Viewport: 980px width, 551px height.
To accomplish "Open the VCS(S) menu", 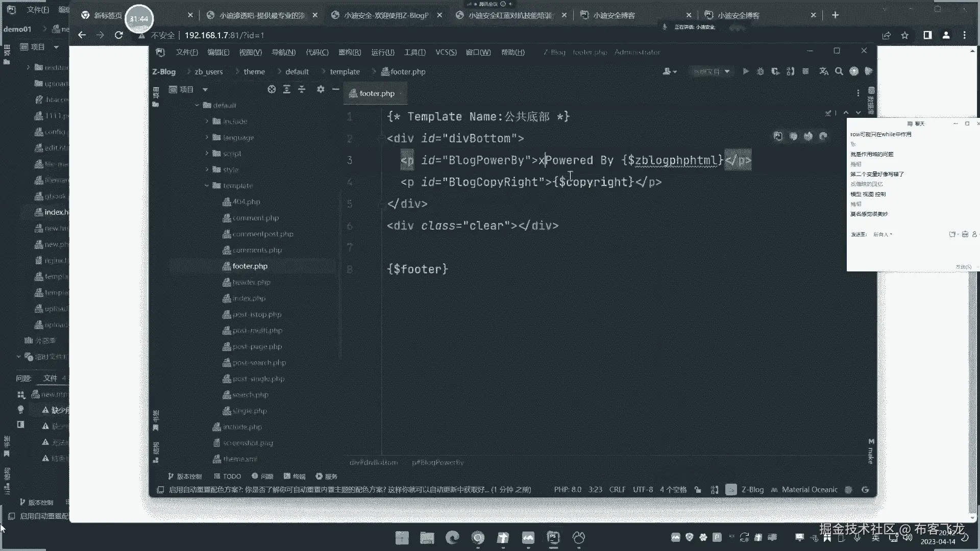I will click(x=446, y=52).
